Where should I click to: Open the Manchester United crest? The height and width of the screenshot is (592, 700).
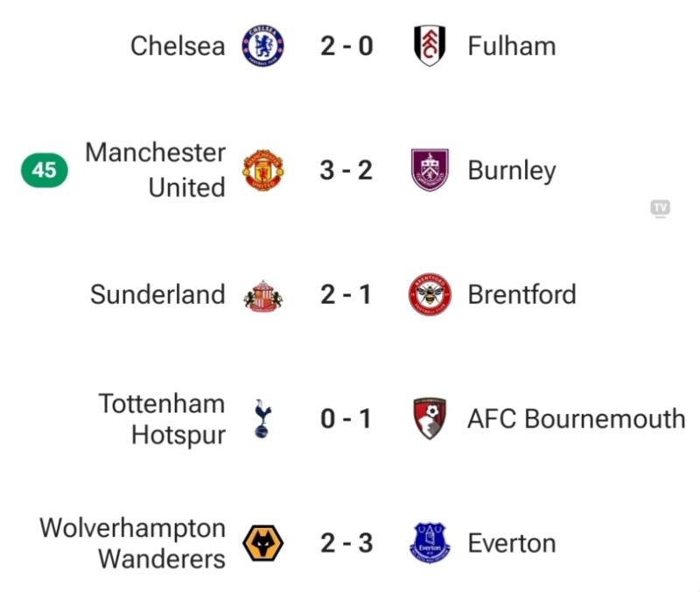pyautogui.click(x=263, y=170)
